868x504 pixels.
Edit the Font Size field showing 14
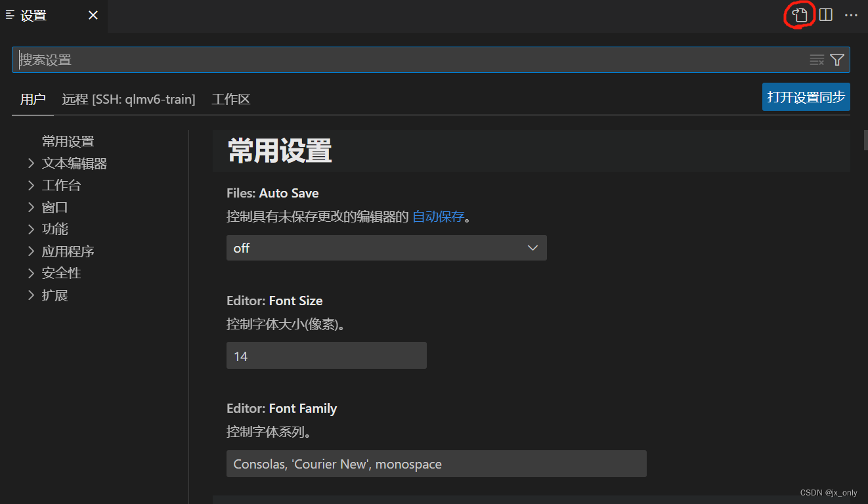coord(326,356)
